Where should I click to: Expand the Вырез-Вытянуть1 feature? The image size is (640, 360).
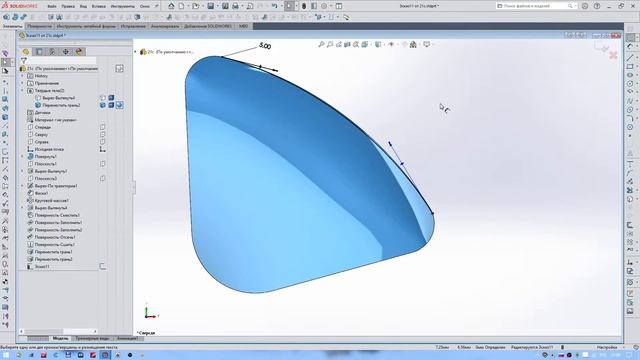(x=22, y=171)
